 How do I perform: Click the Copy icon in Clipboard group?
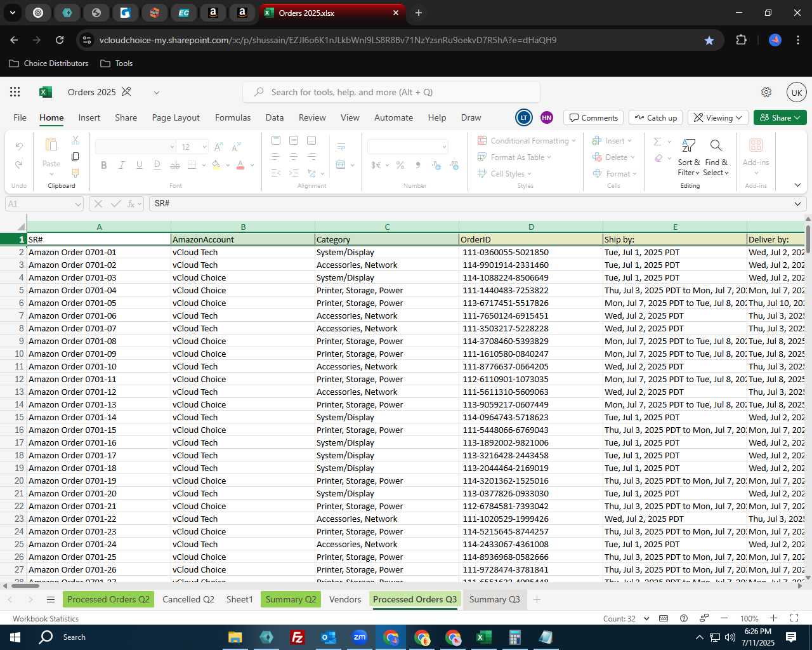pyautogui.click(x=75, y=156)
